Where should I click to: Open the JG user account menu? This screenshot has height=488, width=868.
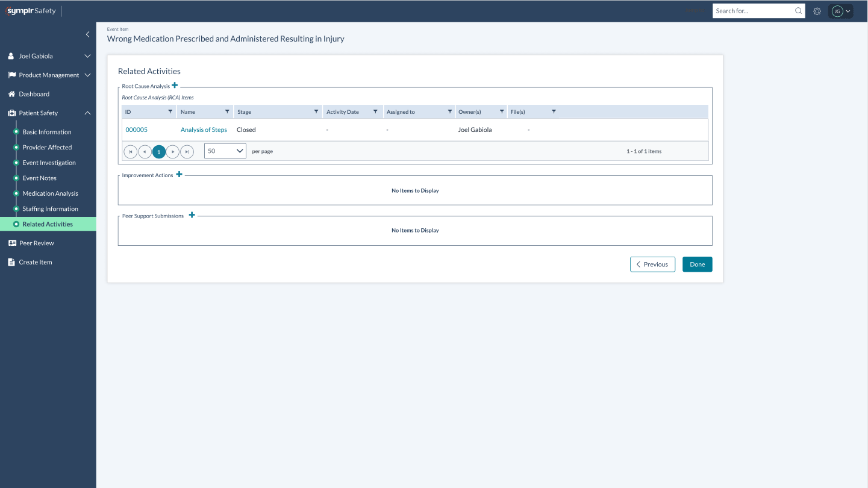tap(841, 11)
